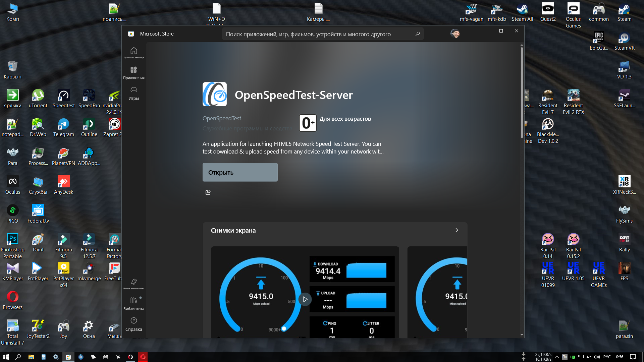644x362 pixels.
Task: Select the Telegram desktop icon
Action: click(x=63, y=128)
